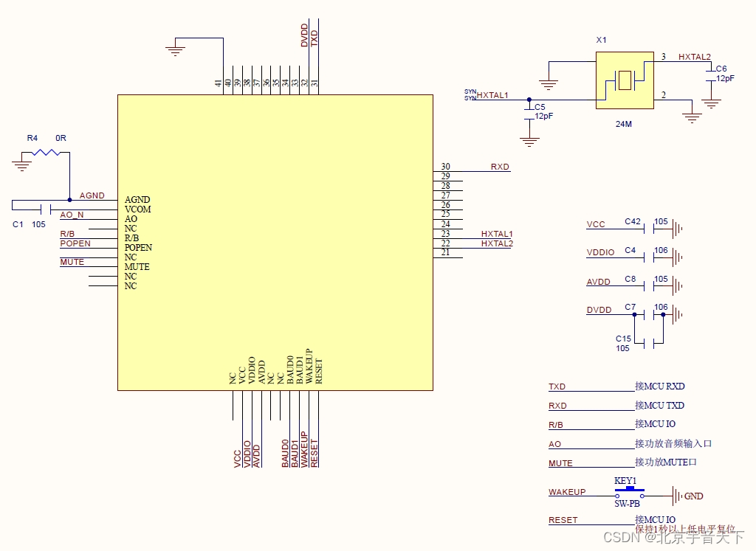Viewport: 756px width, 551px height.
Task: Select the VDDIO label next to C4
Action: pyautogui.click(x=600, y=252)
